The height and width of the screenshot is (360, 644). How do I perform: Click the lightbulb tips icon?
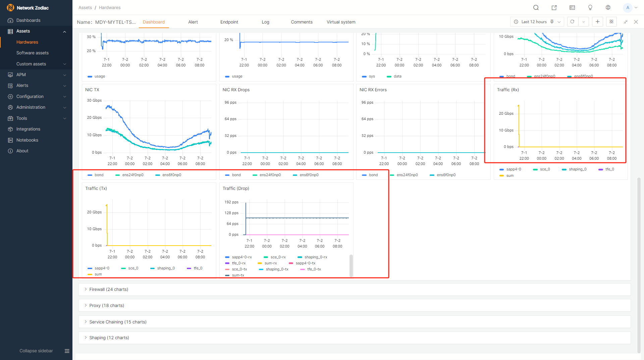tap(590, 8)
